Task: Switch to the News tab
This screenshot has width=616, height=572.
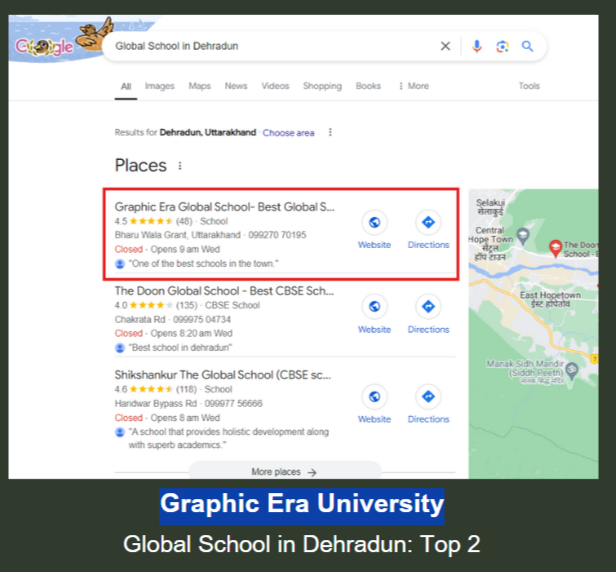Action: click(236, 86)
